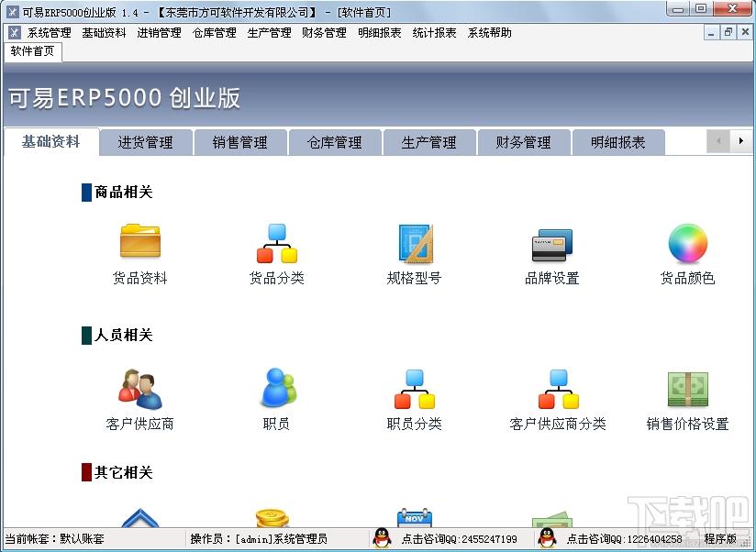756x552 pixels.
Task: Click the 点击咨询QQ:1226404258 link
Action: click(x=625, y=539)
